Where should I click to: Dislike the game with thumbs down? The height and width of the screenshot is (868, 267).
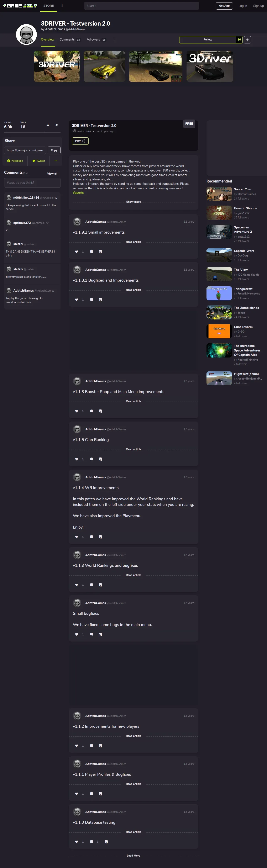57,125
